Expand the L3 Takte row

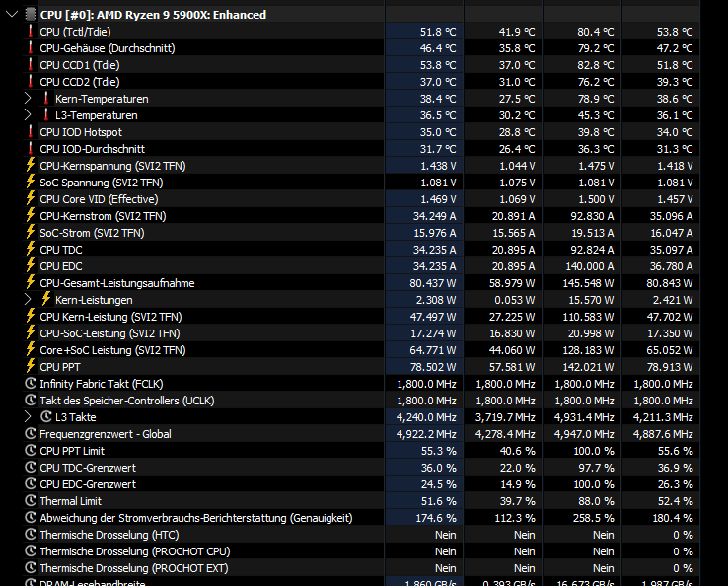pos(28,417)
